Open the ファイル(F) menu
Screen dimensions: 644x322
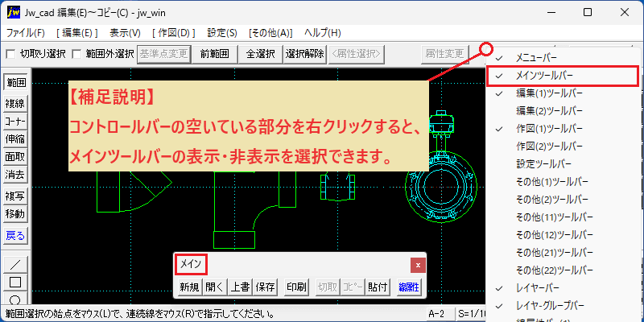pyautogui.click(x=26, y=33)
